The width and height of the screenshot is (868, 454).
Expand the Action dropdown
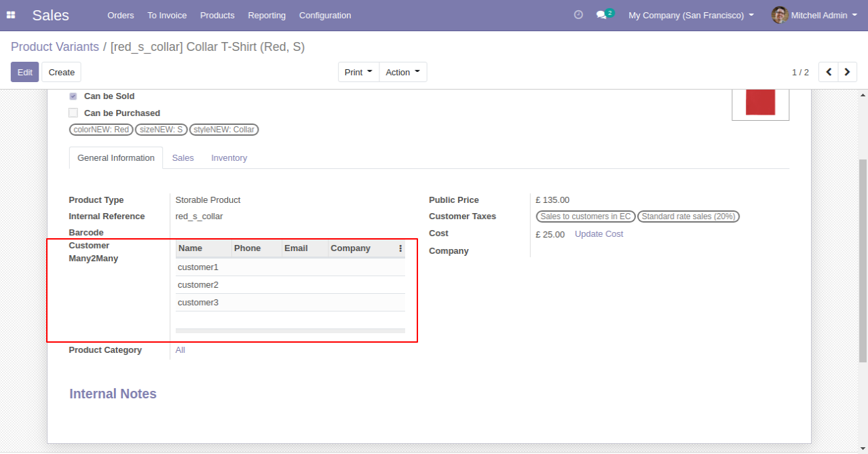coord(402,72)
